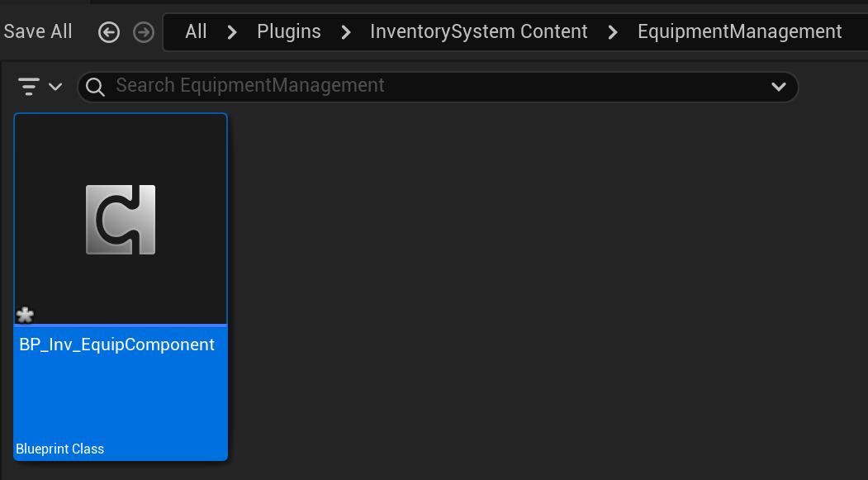Click the Blueprint Class type label
This screenshot has height=480, width=868.
tap(60, 449)
